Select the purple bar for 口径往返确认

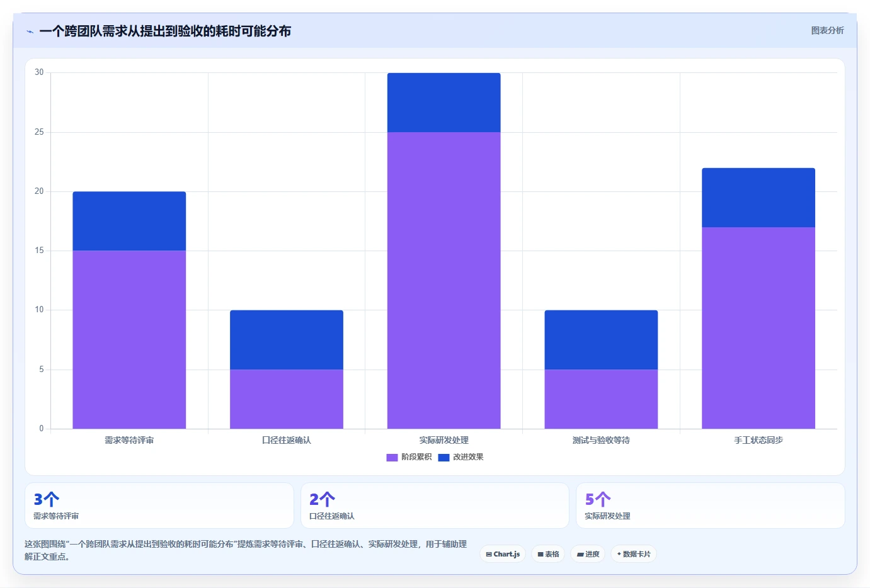point(287,399)
